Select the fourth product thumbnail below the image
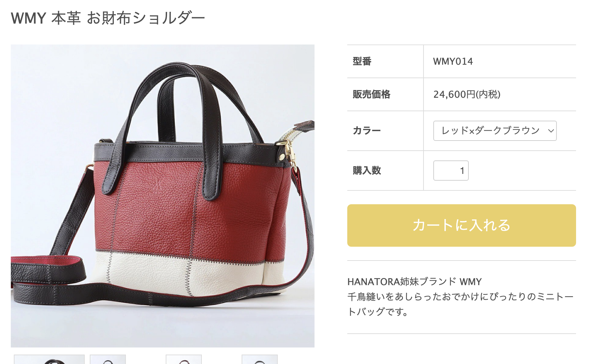 pyautogui.click(x=260, y=359)
